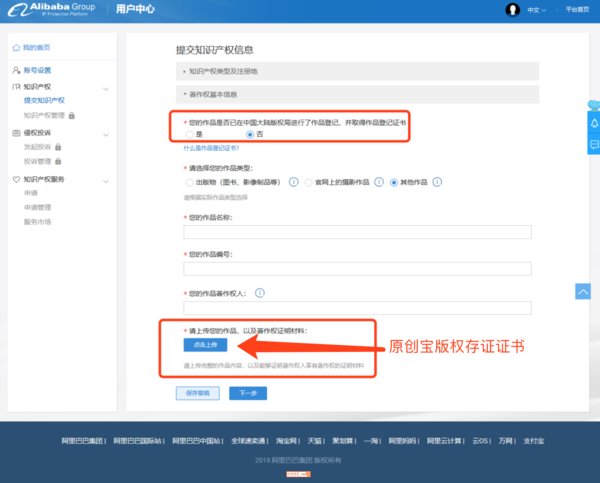
Task: Click the 保存草稿 button
Action: pos(197,393)
